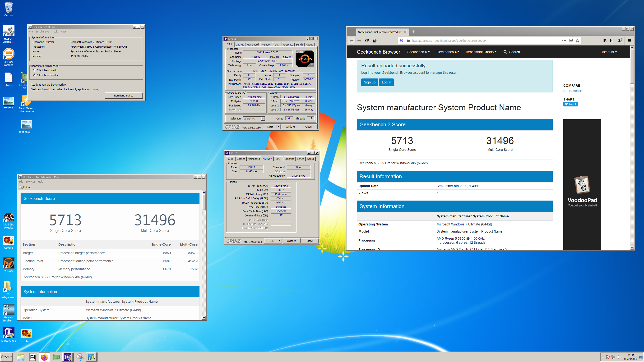
Task: Click Validate in the upper CPU-Z window
Action: [290, 127]
